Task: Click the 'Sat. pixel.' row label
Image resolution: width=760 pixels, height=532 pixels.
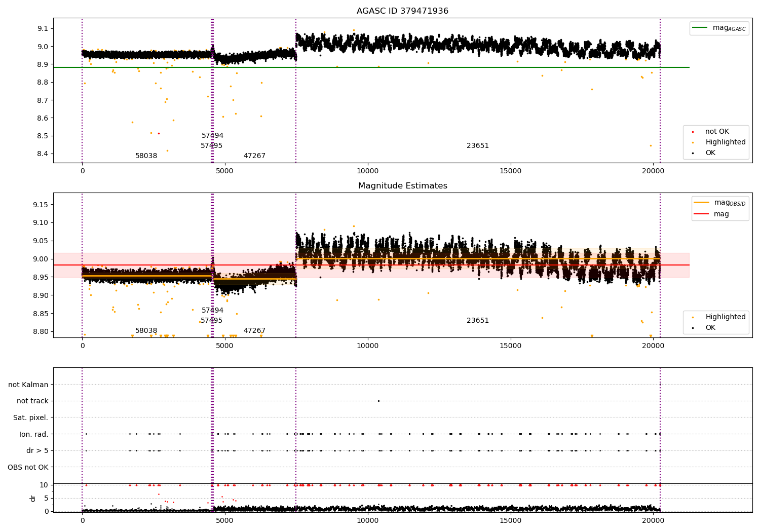Action: [30, 417]
